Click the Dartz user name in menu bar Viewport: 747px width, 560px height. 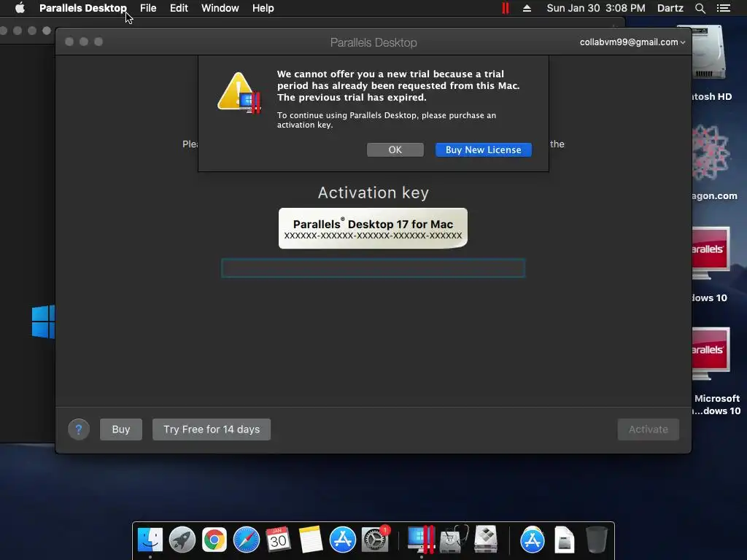670,8
